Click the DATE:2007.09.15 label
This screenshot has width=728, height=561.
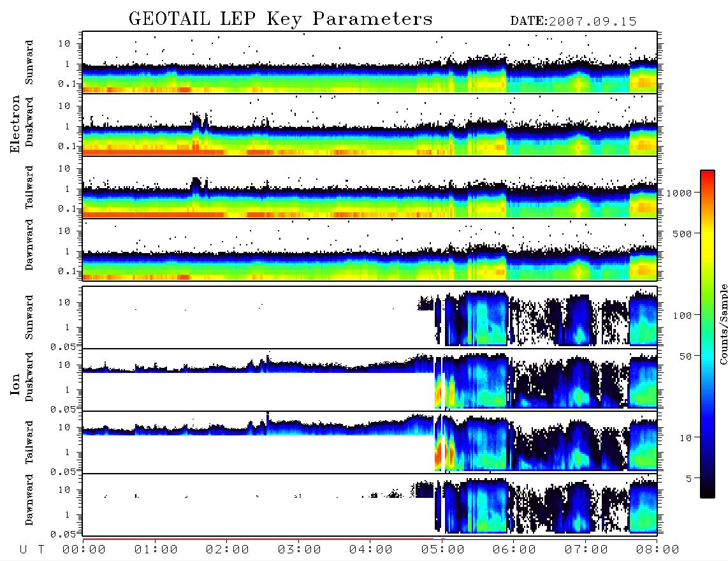573,22
